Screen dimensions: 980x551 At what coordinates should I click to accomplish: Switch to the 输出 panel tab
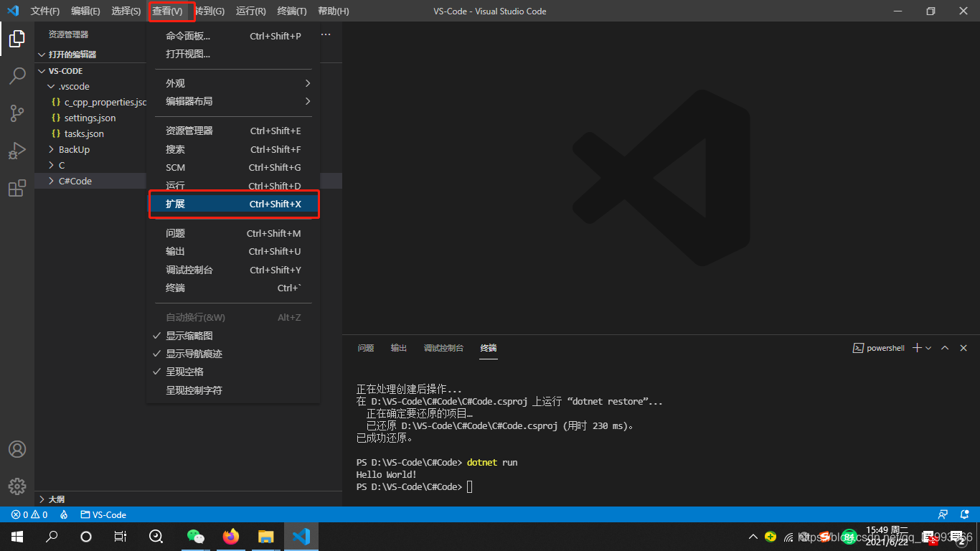(399, 348)
